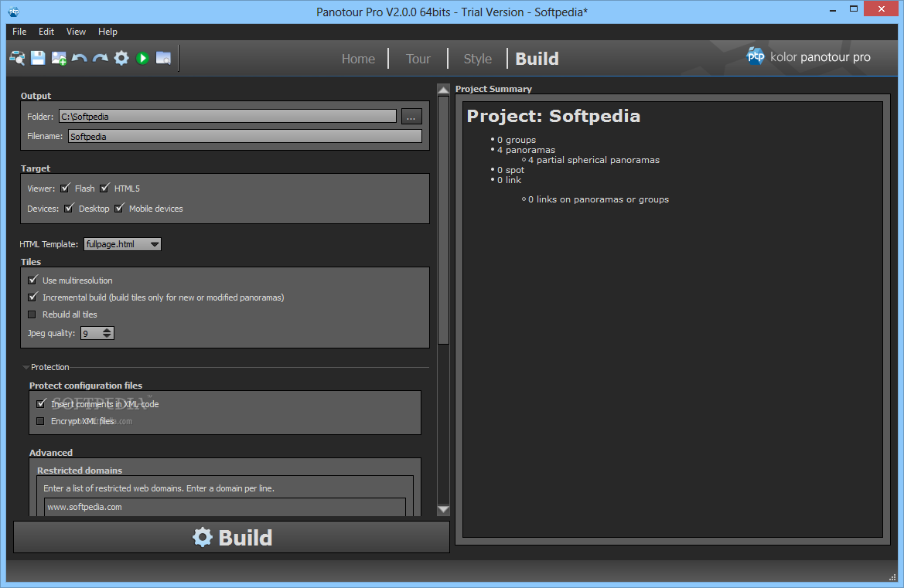Click the '0 spot' summary line
The height and width of the screenshot is (588, 904).
(511, 170)
